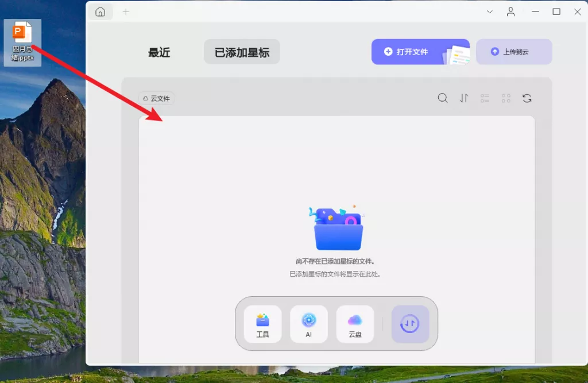The image size is (588, 383).
Task: Open 四月总结.pptx on the desktop
Action: click(22, 34)
